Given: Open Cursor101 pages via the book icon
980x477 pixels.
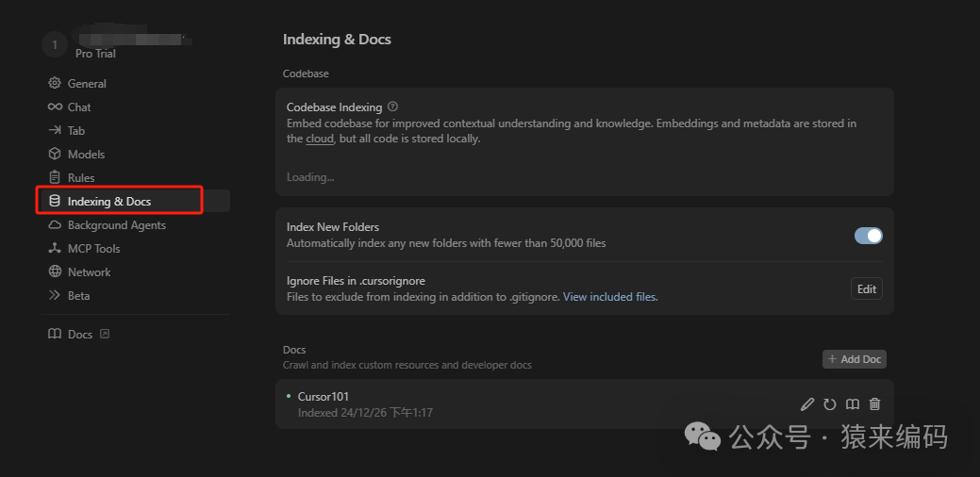Looking at the screenshot, I should click(x=852, y=404).
